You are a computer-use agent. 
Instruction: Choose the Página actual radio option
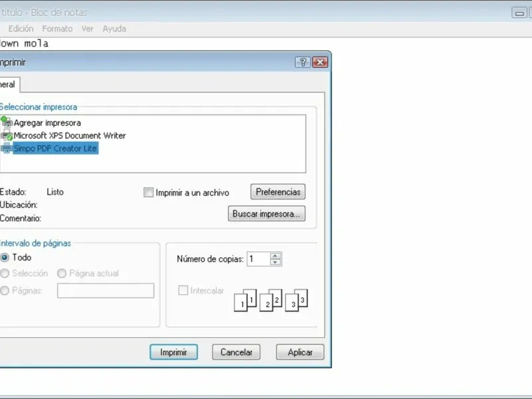click(61, 273)
